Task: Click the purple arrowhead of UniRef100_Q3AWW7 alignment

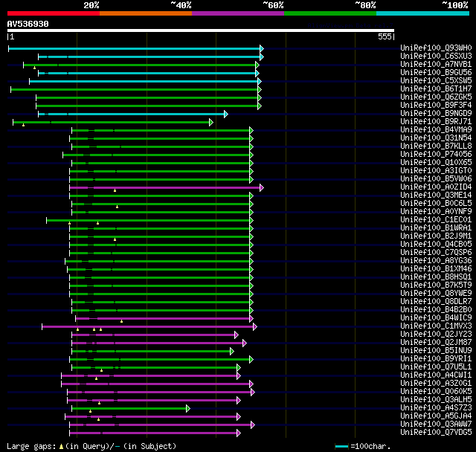Action: point(253,424)
